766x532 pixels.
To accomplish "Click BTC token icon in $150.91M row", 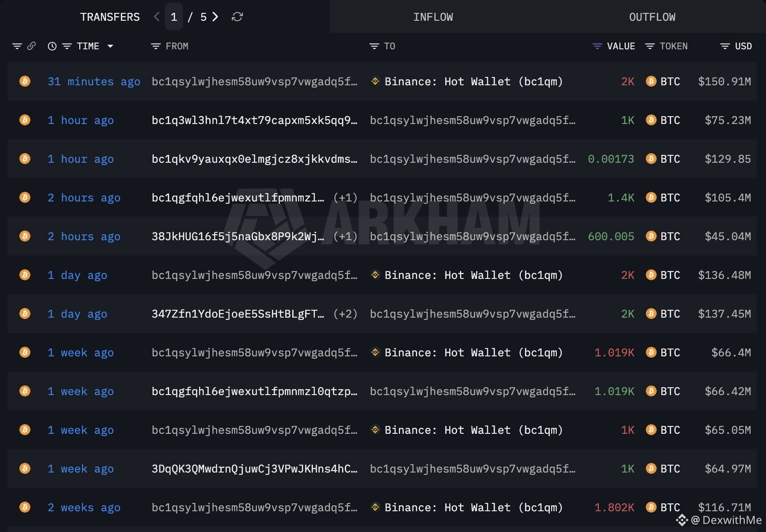I will pyautogui.click(x=651, y=82).
